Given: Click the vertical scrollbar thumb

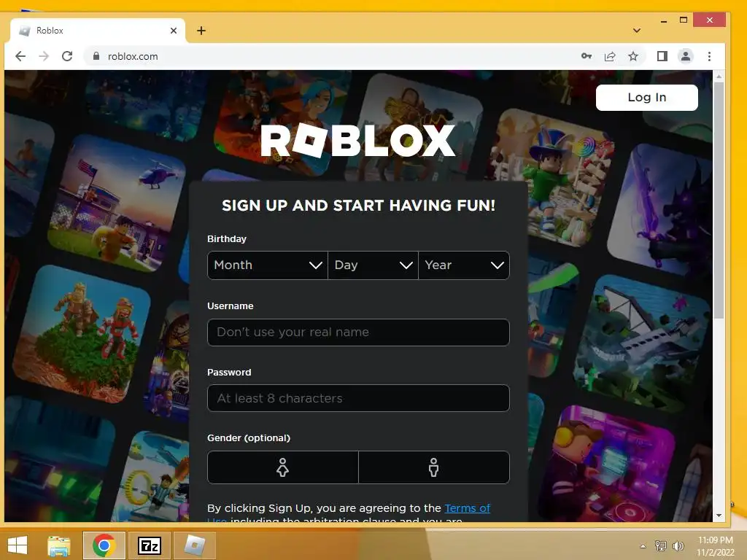Looking at the screenshot, I should coord(719,200).
